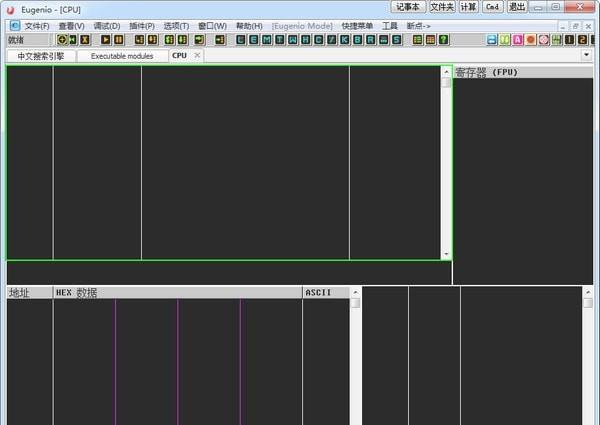Image resolution: width=600 pixels, height=425 pixels.
Task: Click the Close program X toolbar icon
Action: pos(85,39)
